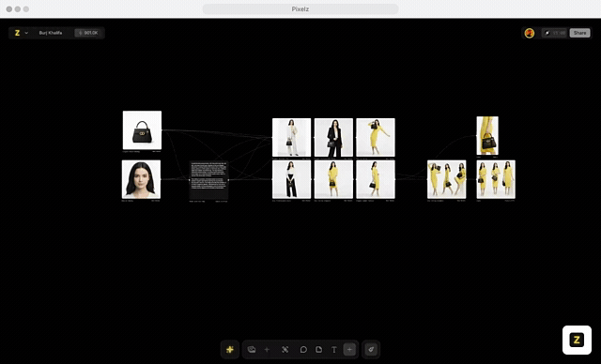The width and height of the screenshot is (601, 364).
Task: Select the bottom-right yellow dress side-view image
Action: click(x=376, y=179)
